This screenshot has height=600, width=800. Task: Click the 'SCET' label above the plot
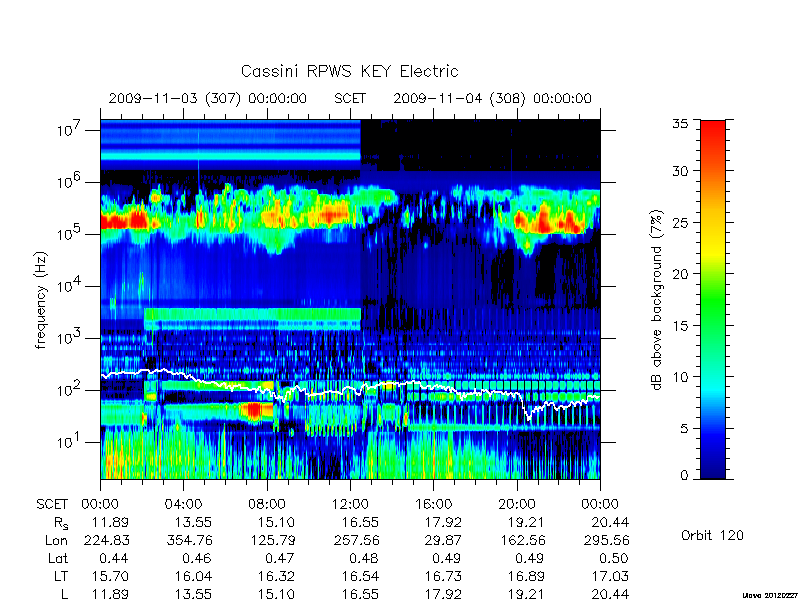pyautogui.click(x=350, y=98)
